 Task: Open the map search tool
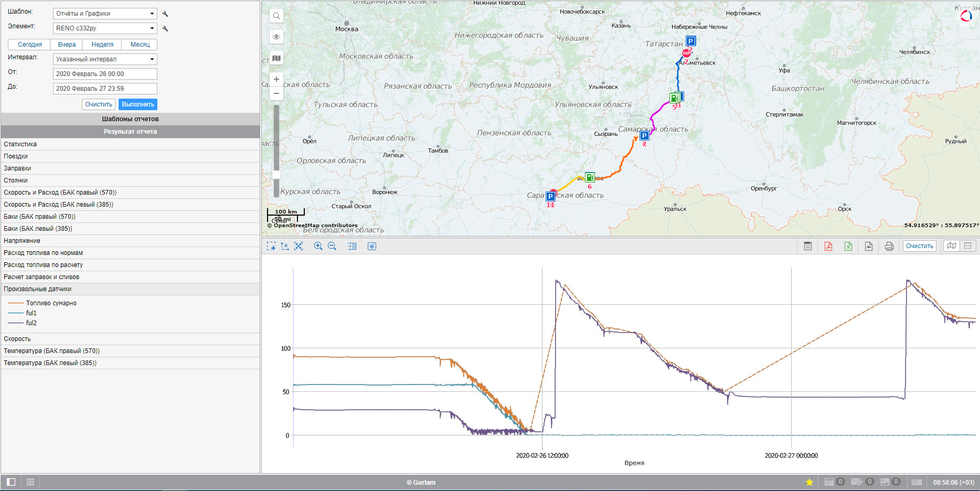click(276, 16)
